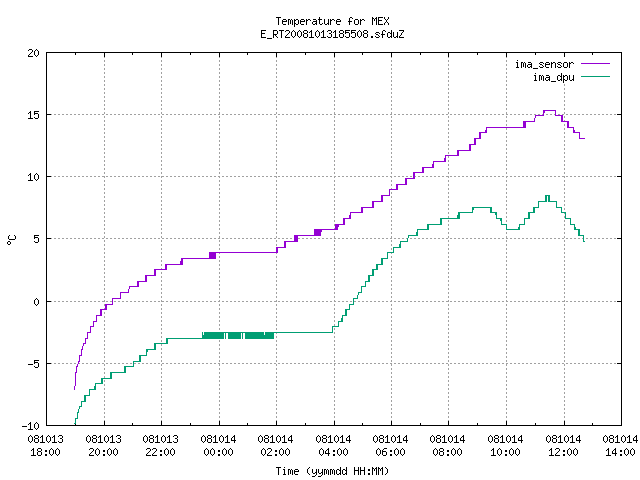Screen dimensions: 640x480
Task: Click the x-axis tick 081014 02:00
Action: 276,446
